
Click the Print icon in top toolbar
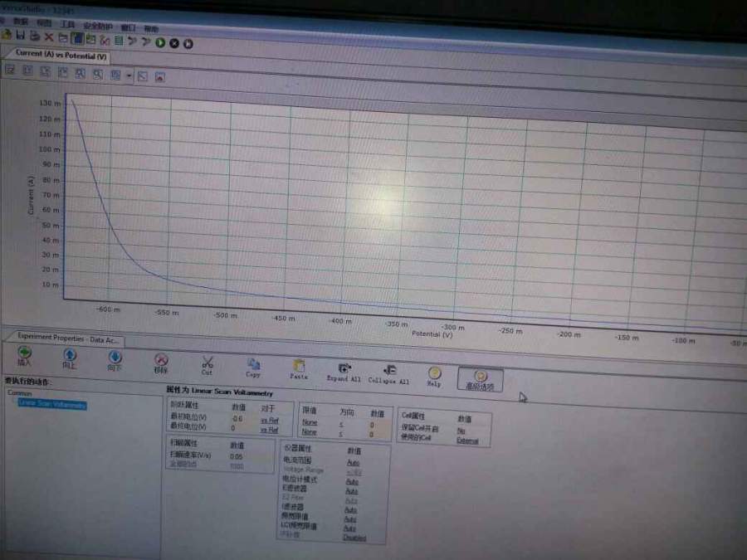click(x=34, y=36)
